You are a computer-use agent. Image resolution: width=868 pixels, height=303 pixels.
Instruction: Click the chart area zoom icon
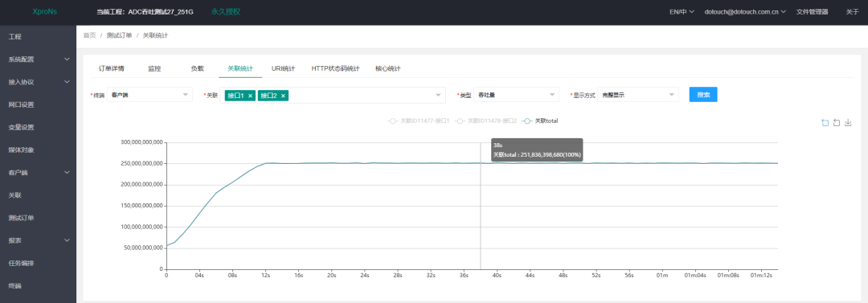click(x=825, y=122)
